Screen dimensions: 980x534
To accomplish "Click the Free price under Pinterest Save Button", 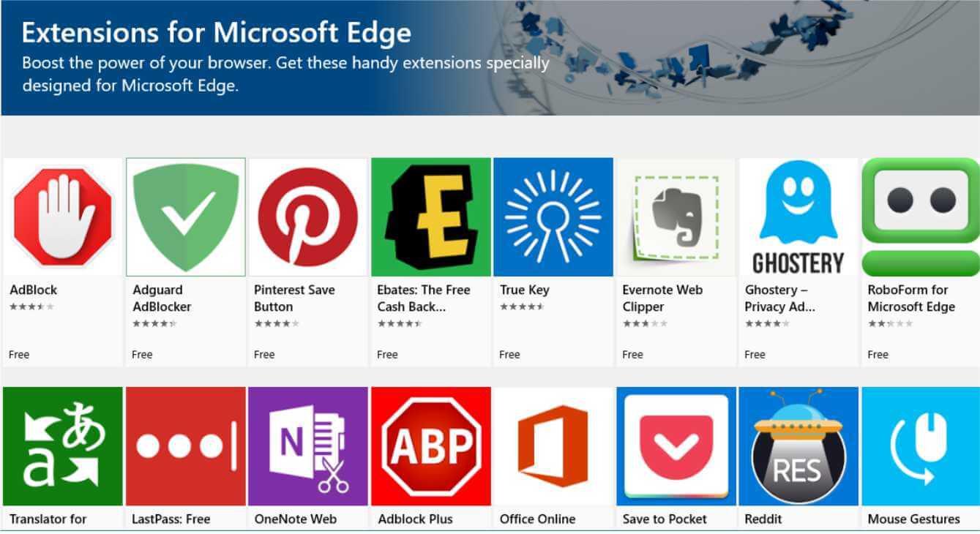I will [264, 355].
